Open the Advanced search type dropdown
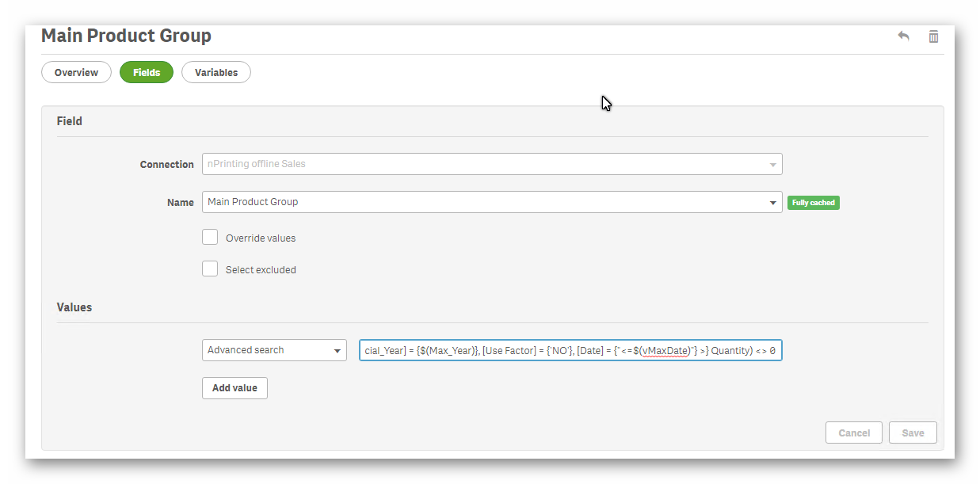 [x=274, y=350]
